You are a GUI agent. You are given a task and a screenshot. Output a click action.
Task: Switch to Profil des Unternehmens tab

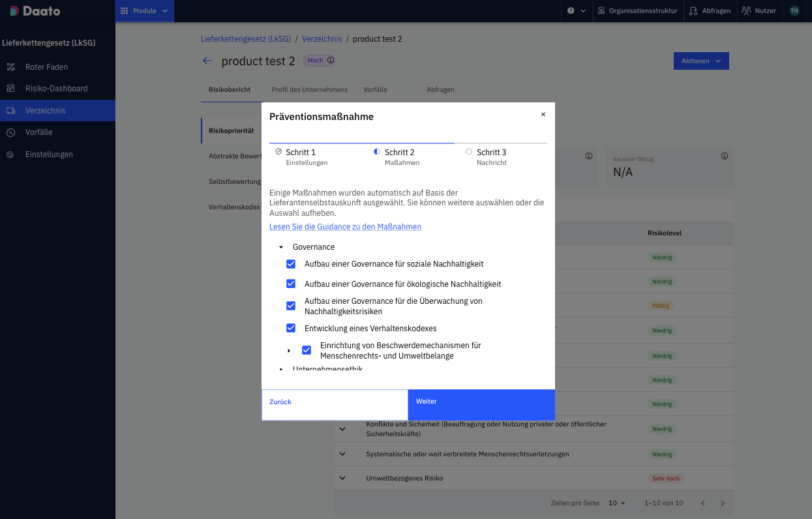click(310, 89)
